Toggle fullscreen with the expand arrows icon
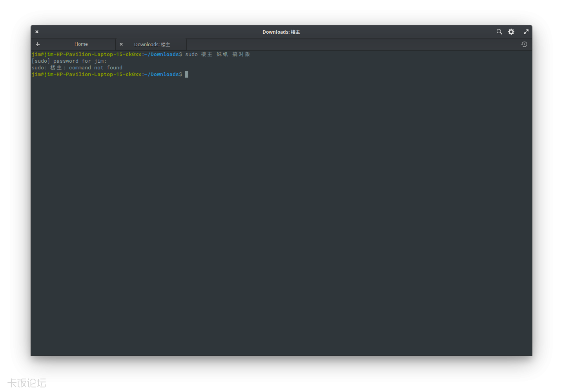The width and height of the screenshot is (563, 392). [526, 32]
